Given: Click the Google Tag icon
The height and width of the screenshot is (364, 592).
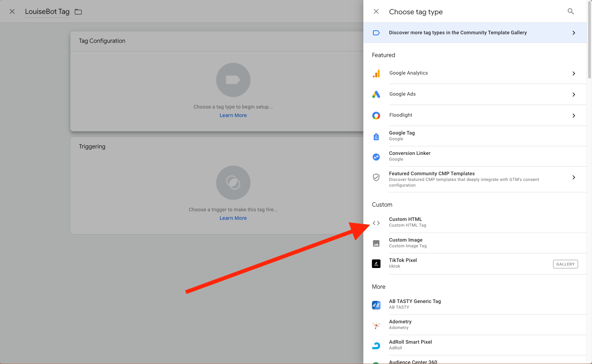Looking at the screenshot, I should pos(376,137).
